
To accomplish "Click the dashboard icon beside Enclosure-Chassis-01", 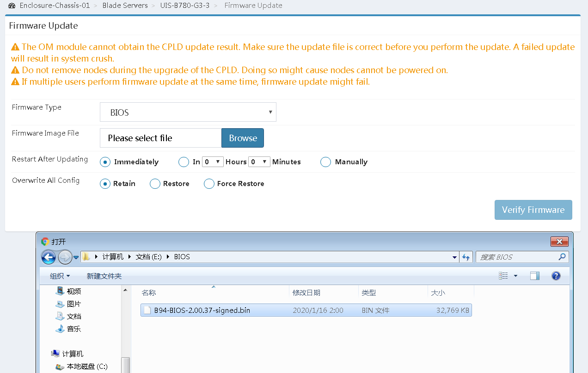I will [x=12, y=6].
